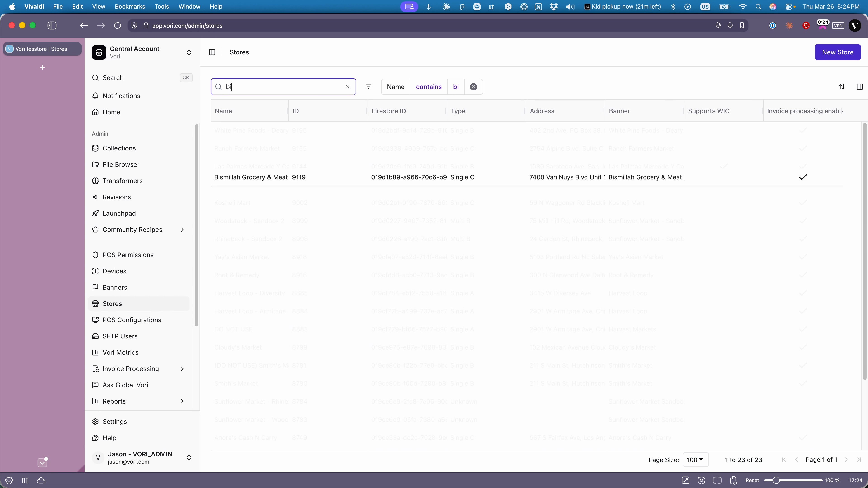Open the Devices admin page

point(114,271)
